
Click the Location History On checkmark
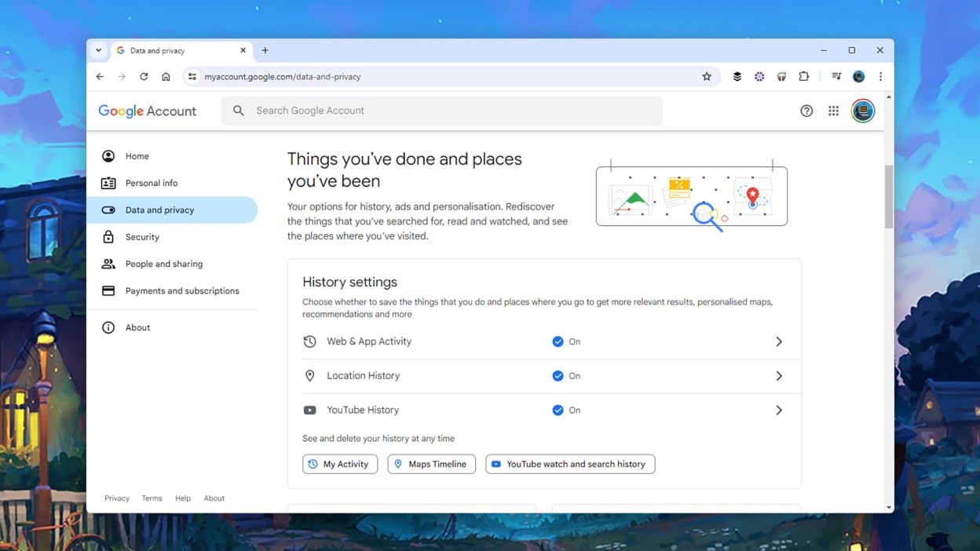(558, 376)
